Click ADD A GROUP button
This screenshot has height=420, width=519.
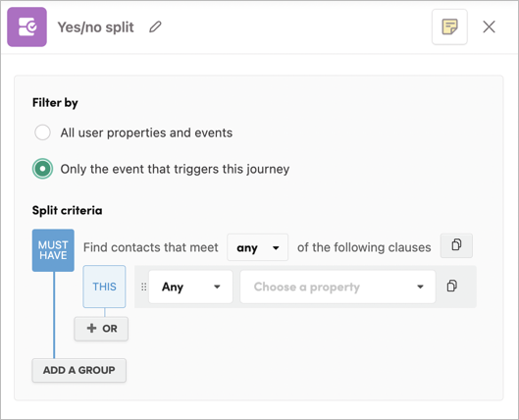[x=79, y=370]
